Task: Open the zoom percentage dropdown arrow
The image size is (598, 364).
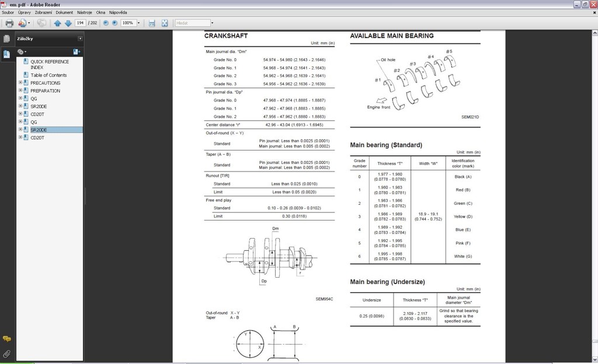Action: (x=138, y=23)
